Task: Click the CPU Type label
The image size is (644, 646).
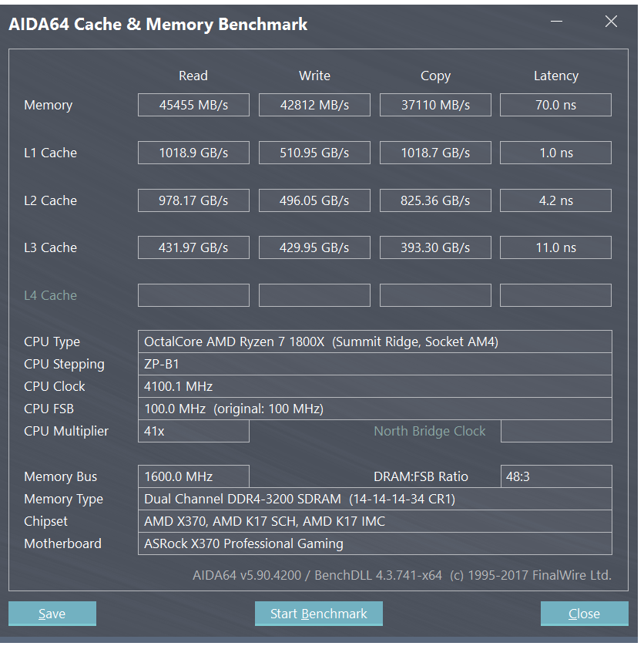Action: [52, 342]
